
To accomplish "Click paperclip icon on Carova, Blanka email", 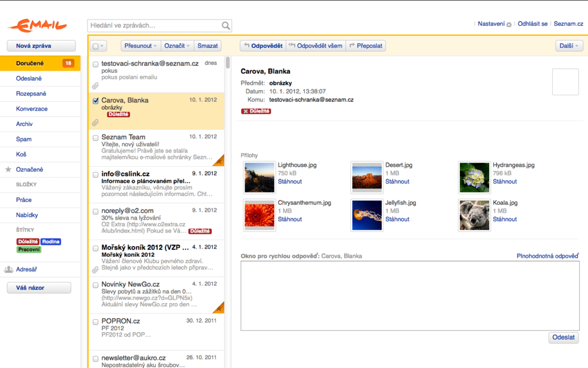I will click(96, 122).
